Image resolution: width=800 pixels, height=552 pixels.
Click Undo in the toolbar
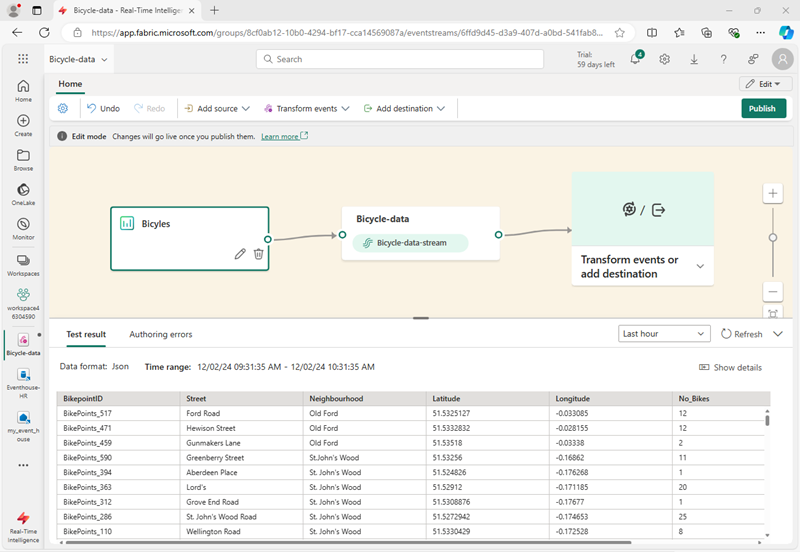[103, 108]
